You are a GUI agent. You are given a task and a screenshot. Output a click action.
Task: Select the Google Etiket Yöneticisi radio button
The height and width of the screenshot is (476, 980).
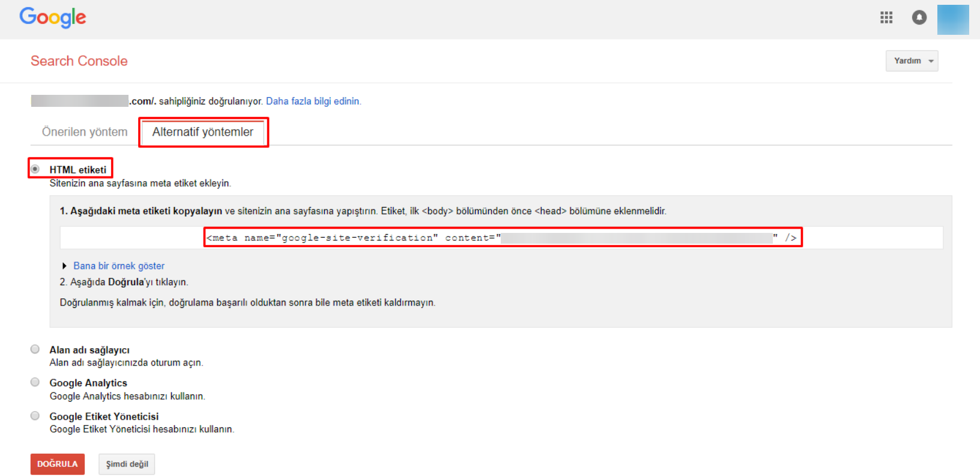point(35,416)
